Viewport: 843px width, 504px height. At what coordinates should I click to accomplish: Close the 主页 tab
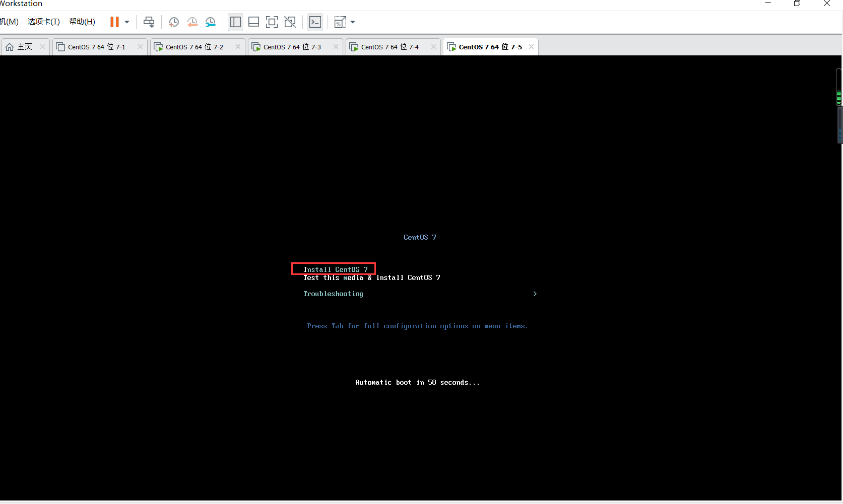pos(43,47)
